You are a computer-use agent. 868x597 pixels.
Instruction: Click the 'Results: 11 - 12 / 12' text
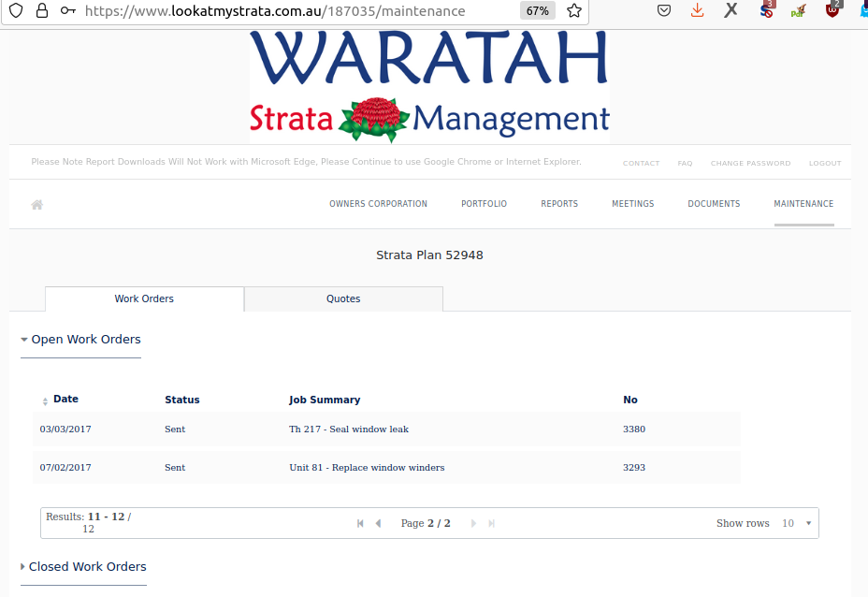point(89,523)
